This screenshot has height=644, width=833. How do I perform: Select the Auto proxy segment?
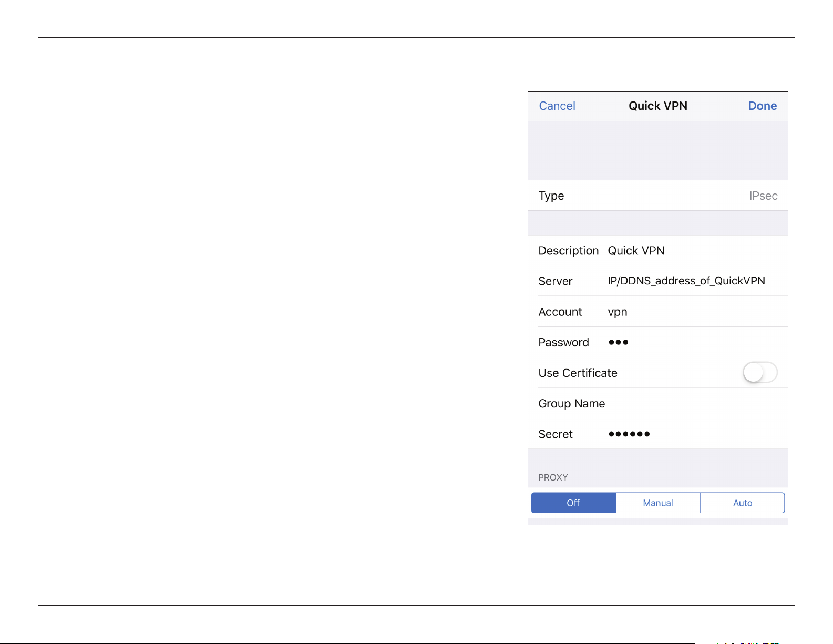pos(743,503)
